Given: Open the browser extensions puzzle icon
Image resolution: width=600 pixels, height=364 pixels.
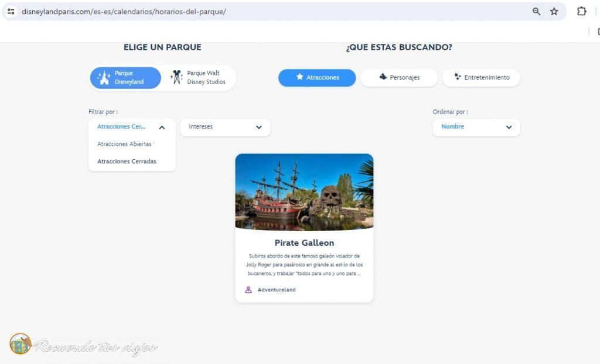Looking at the screenshot, I should coord(582,12).
